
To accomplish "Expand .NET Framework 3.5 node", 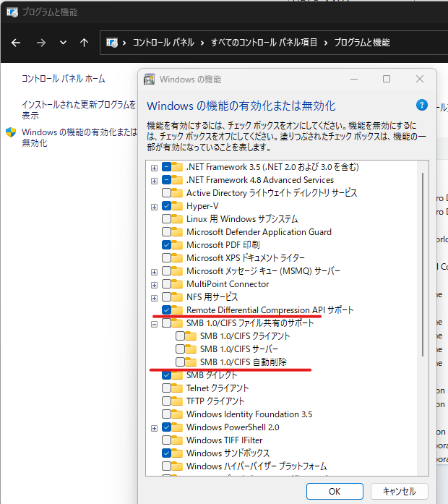I will tap(154, 168).
